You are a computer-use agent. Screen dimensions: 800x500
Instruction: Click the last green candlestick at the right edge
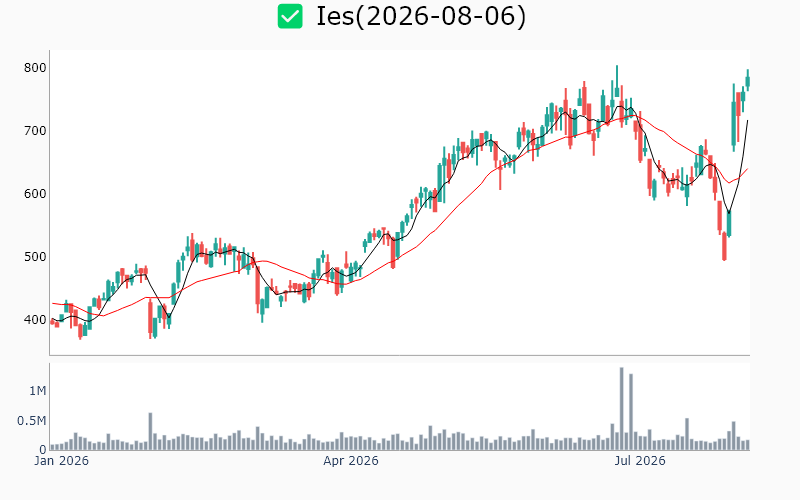click(x=748, y=80)
